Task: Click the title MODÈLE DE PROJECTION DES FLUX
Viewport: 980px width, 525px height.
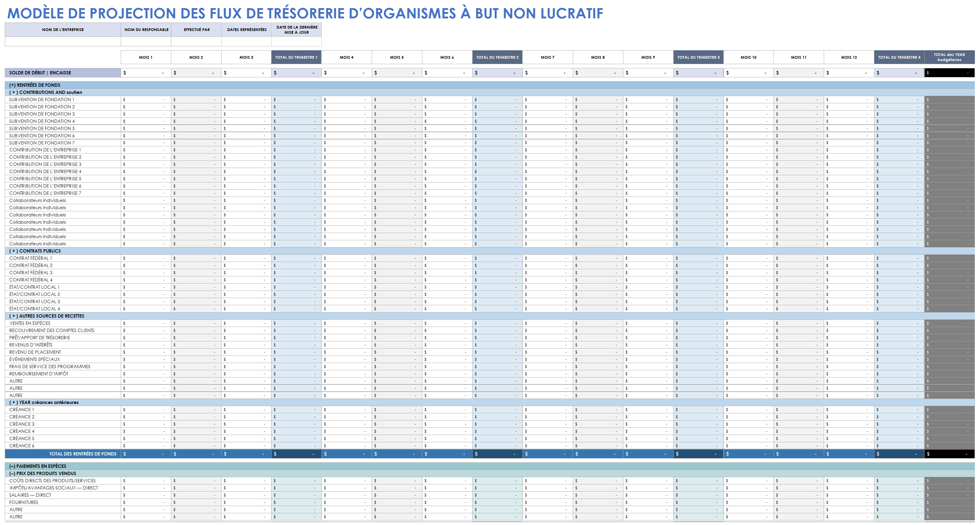Action: [x=305, y=13]
